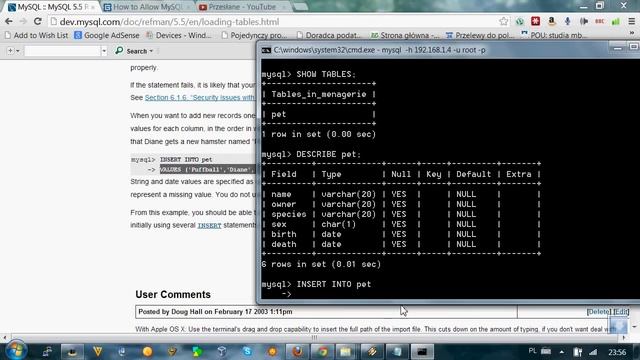Open the Add to Wish List bookmark
Viewport: 640px width, 360px height.
click(36, 36)
